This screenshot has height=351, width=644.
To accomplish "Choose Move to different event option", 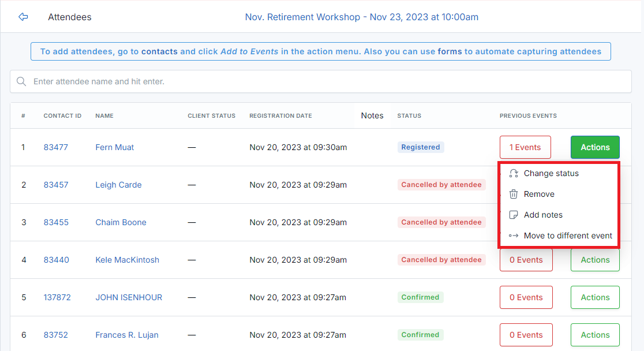I will click(568, 236).
